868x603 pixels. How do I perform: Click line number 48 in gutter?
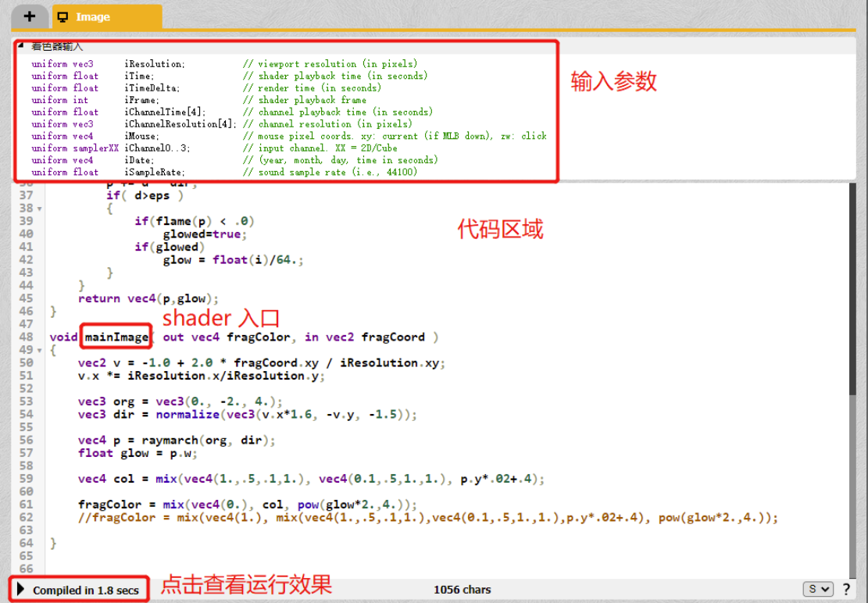pos(26,337)
